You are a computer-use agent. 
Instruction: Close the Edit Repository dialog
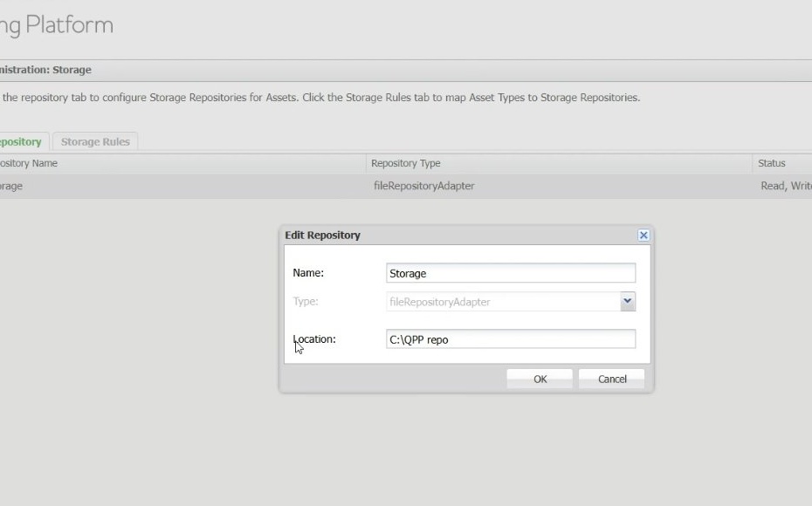coord(643,236)
